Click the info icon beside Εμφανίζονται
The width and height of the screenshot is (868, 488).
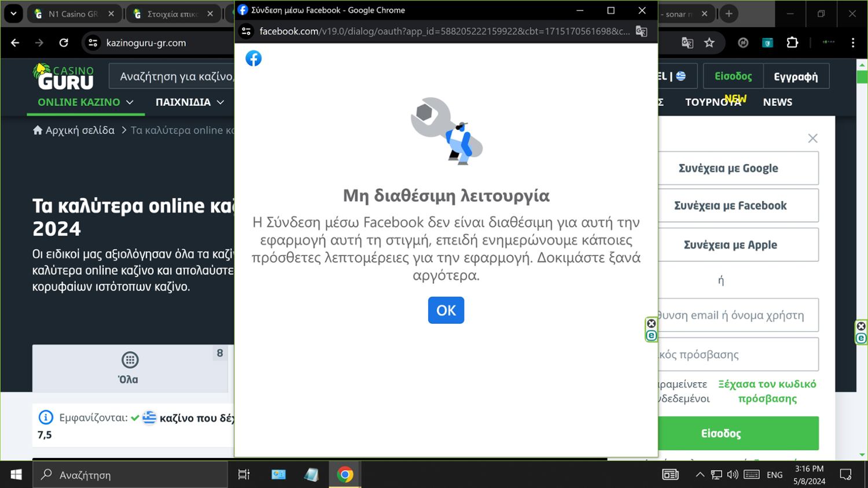[x=46, y=417]
